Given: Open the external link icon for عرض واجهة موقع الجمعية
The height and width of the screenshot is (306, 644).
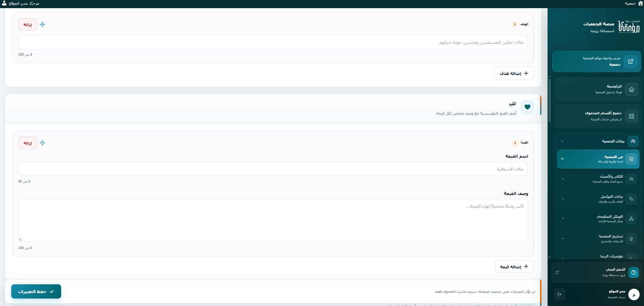Looking at the screenshot, I should 631,61.
